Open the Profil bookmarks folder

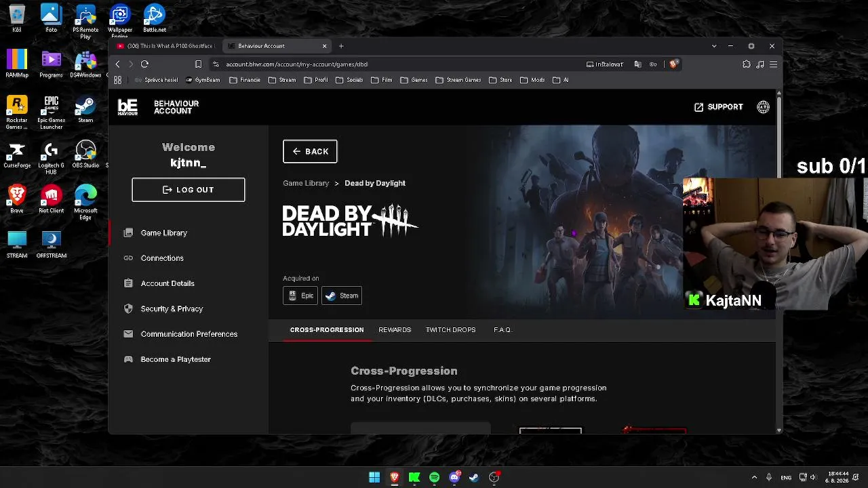point(316,80)
